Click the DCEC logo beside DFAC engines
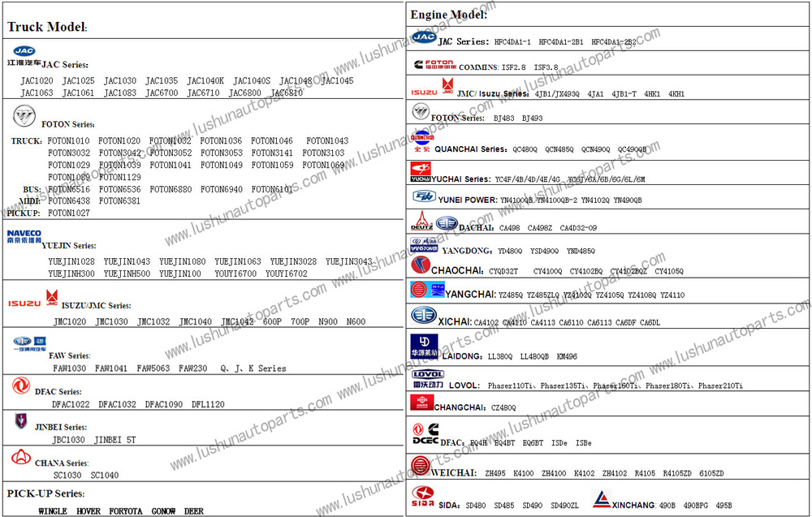Viewport: 812px width, 517px height. (425, 433)
